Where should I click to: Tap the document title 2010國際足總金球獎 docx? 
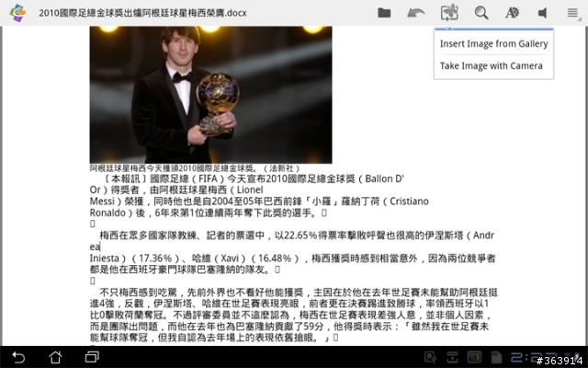[143, 13]
